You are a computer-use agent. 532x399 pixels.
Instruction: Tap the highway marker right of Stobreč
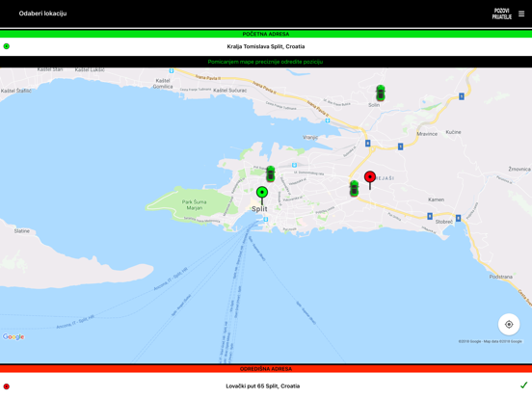pos(458,218)
